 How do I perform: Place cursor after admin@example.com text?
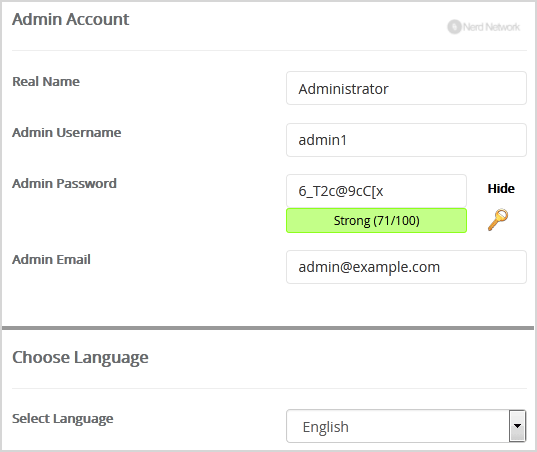coord(441,267)
